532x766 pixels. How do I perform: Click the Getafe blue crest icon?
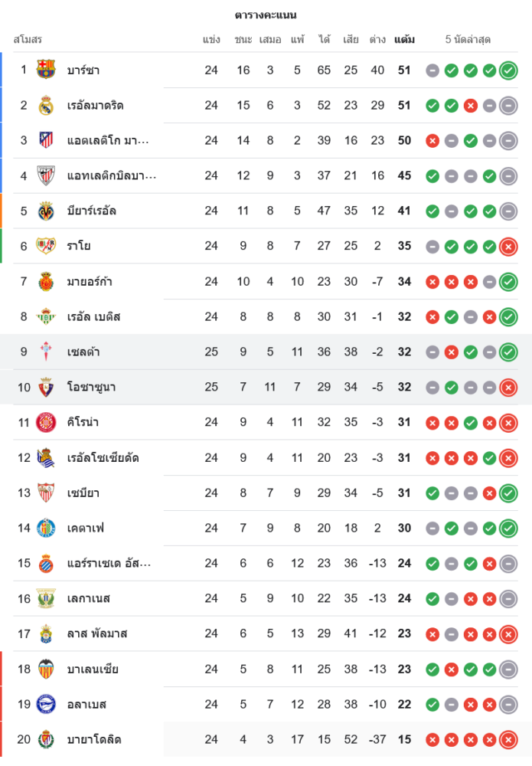(x=46, y=528)
